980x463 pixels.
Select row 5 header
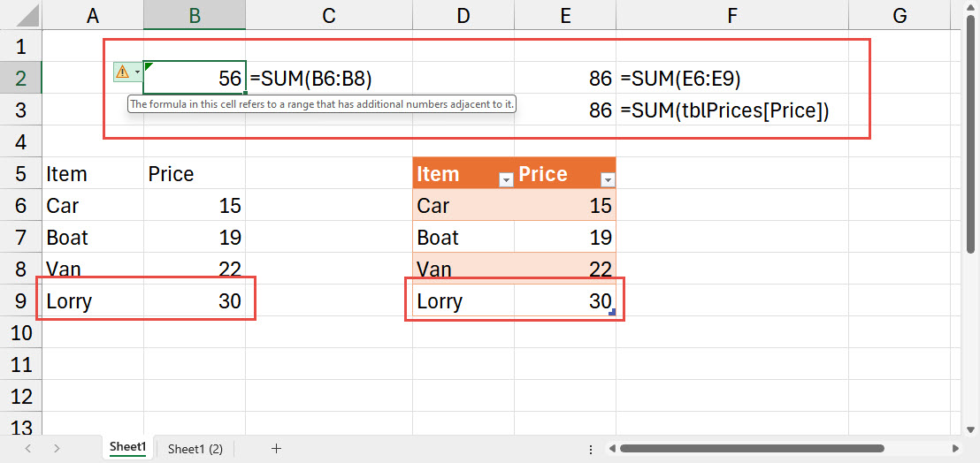21,173
